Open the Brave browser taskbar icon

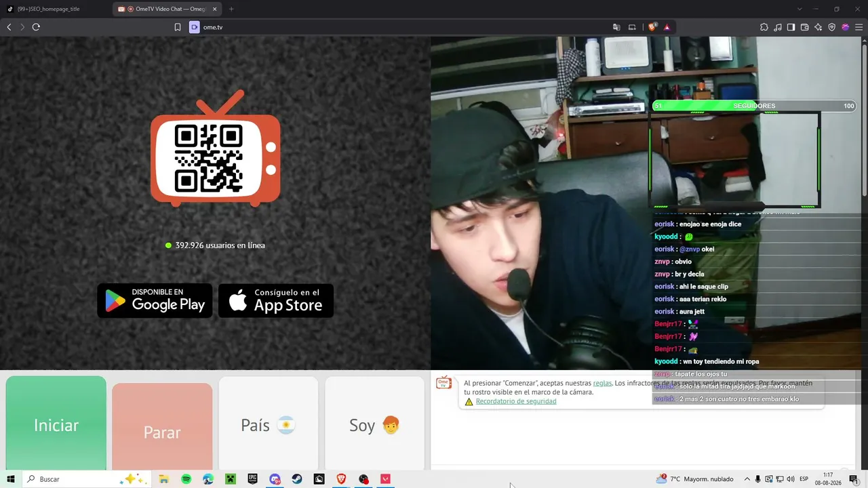coord(341,479)
